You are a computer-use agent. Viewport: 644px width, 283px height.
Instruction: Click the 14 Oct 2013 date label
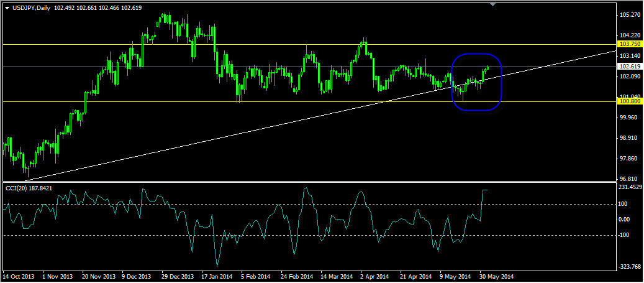pyautogui.click(x=19, y=277)
